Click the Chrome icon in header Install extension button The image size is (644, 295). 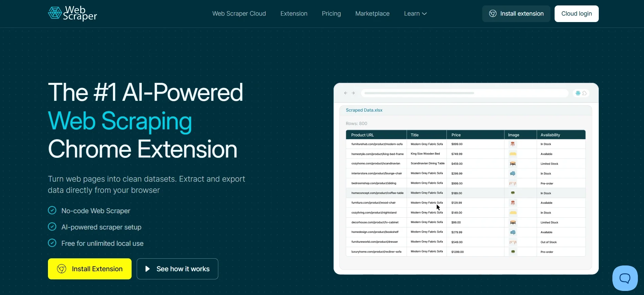[493, 14]
